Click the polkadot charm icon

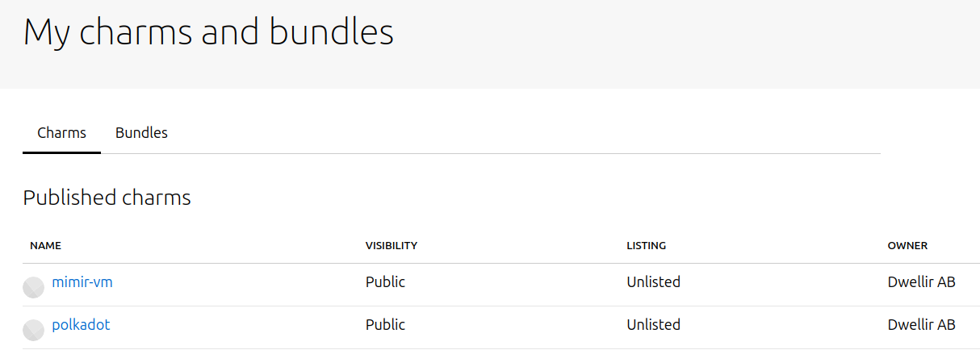click(33, 330)
